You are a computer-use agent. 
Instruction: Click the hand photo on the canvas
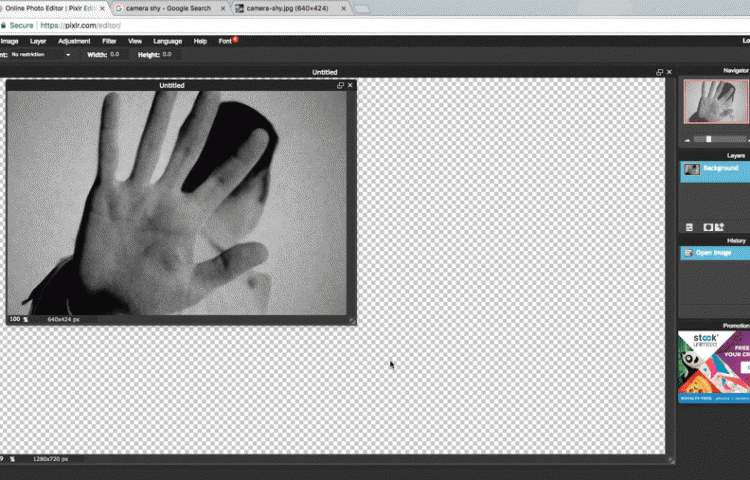point(176,203)
